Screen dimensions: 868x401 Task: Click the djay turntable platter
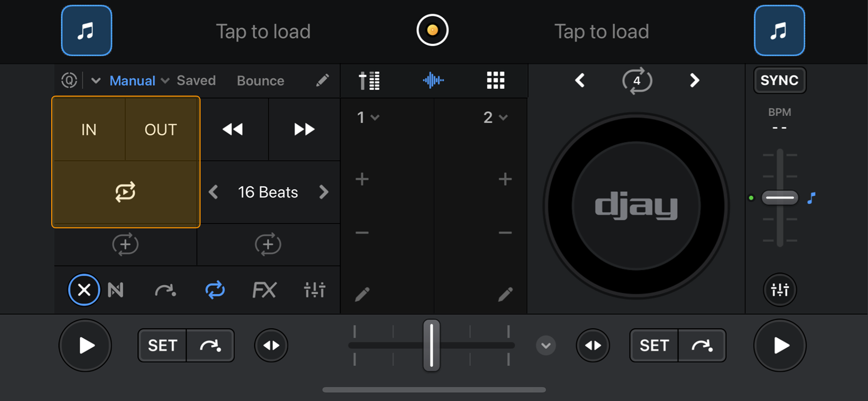pyautogui.click(x=636, y=205)
